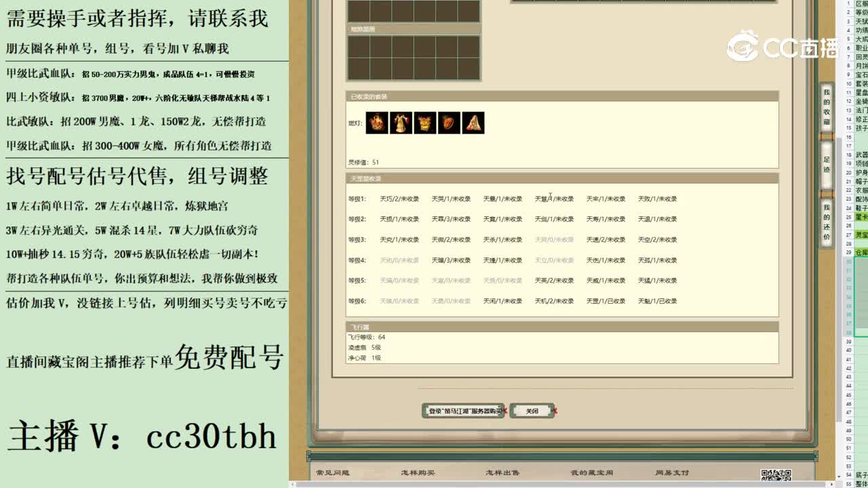Click the red X mark beside 关闭 button

[x=553, y=411]
